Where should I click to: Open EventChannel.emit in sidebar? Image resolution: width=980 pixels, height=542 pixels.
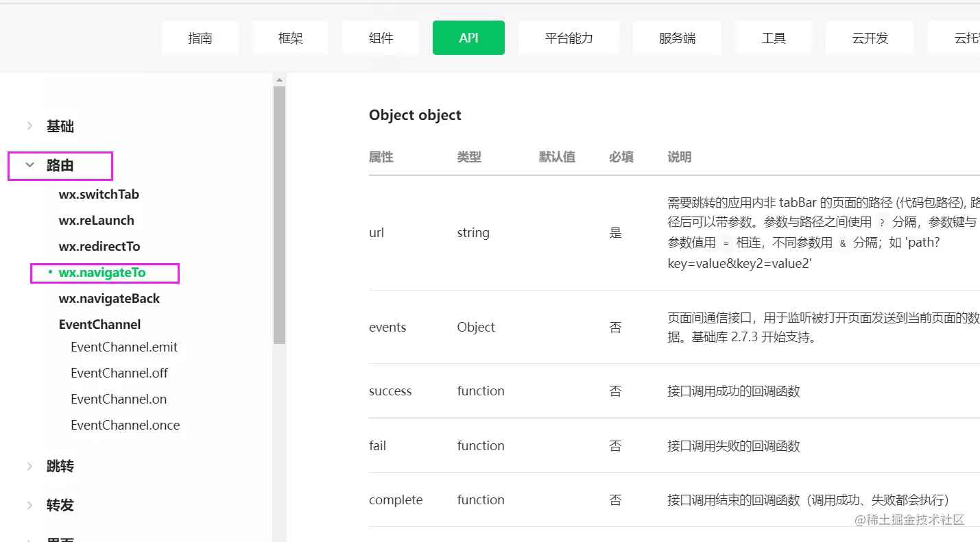[x=124, y=347]
